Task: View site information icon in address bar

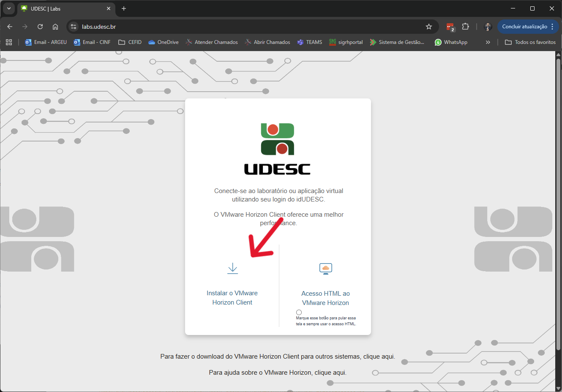Action: pos(74,27)
